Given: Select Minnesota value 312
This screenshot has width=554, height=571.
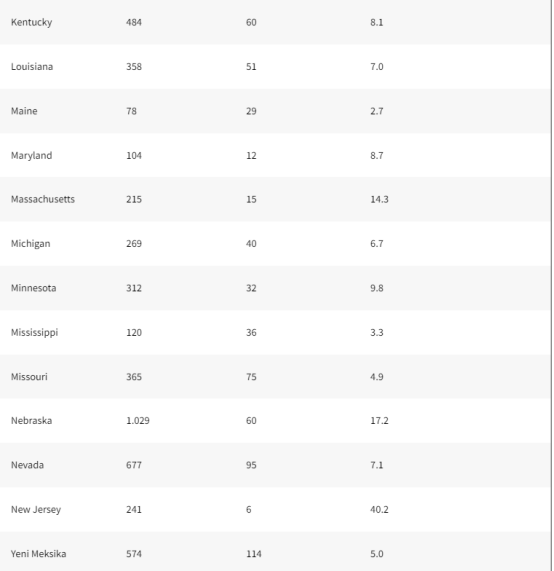Looking at the screenshot, I should pyautogui.click(x=134, y=288).
